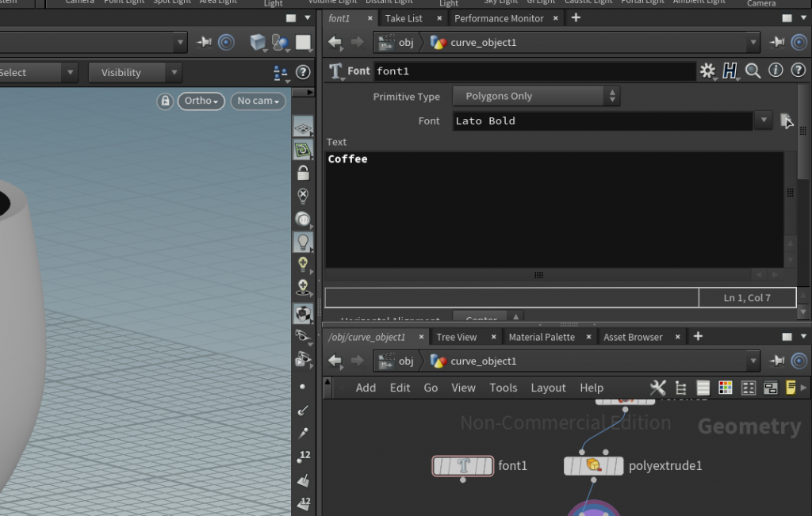Viewport: 812px width, 516px height.
Task: Click the H expression icon in the parameter pane
Action: point(730,70)
